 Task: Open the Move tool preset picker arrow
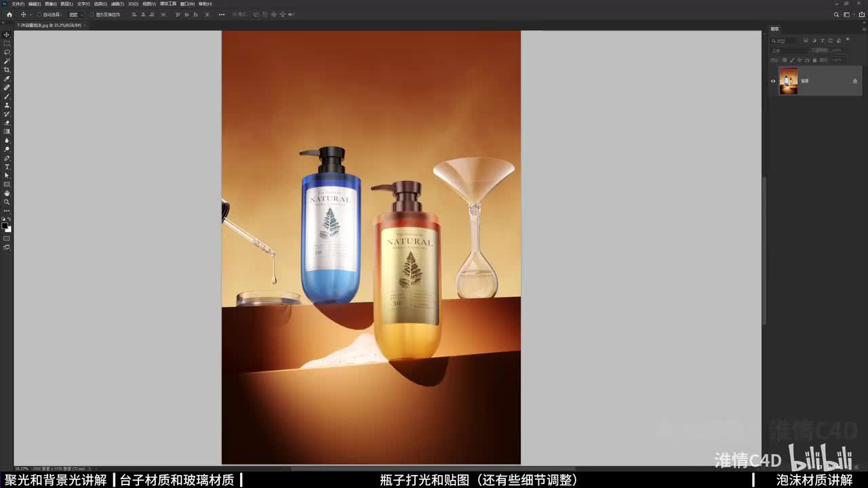(x=32, y=14)
